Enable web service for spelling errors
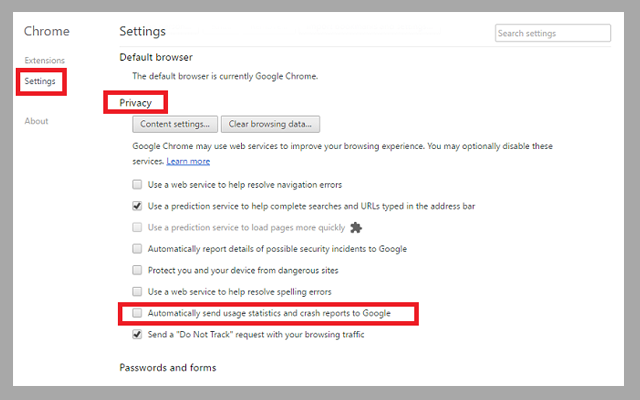The height and width of the screenshot is (400, 640). (x=138, y=292)
